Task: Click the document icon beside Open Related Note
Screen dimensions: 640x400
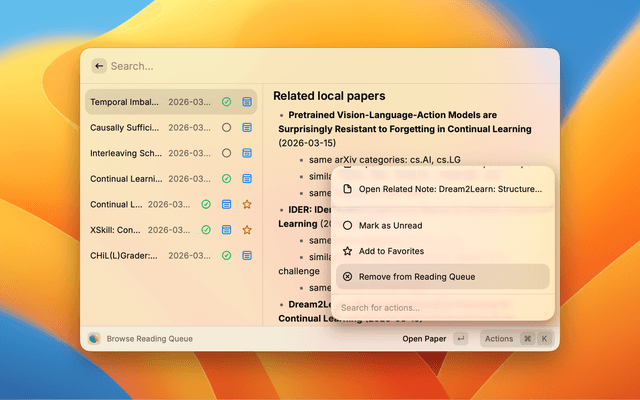Action: 347,189
